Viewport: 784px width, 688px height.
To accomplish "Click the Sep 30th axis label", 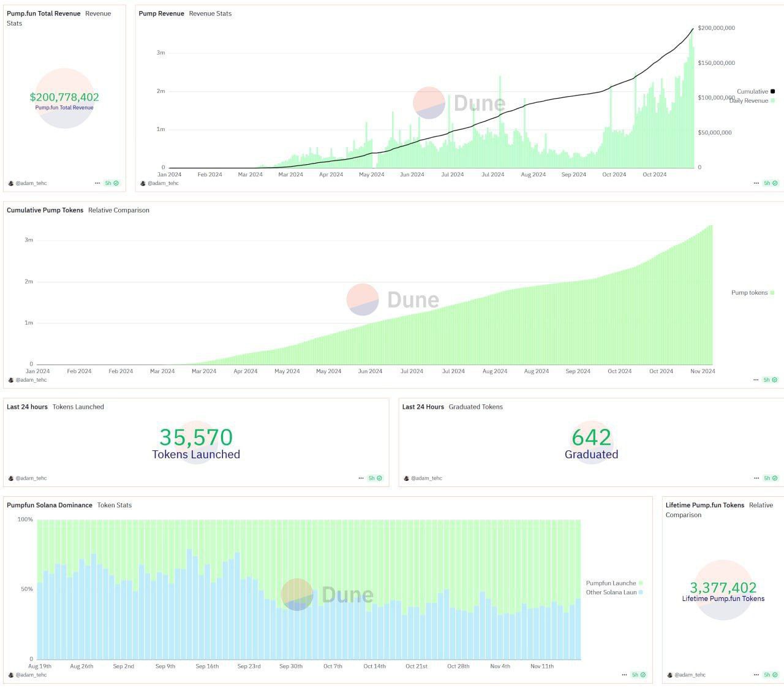I will tap(291, 666).
